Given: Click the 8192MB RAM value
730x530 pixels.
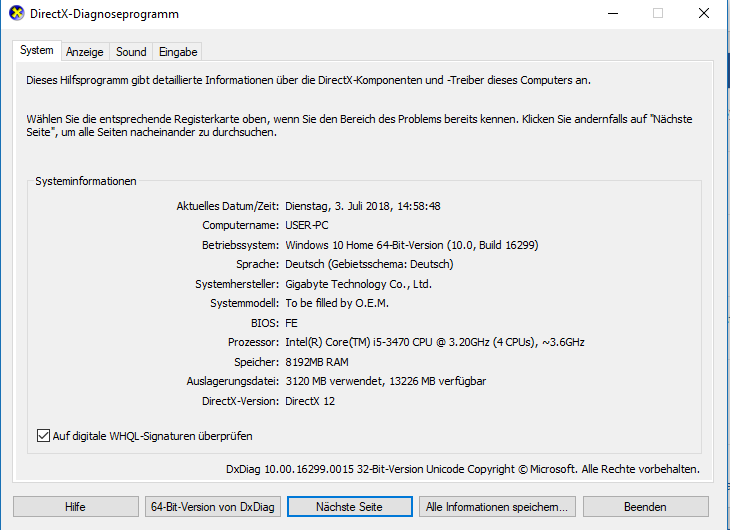Looking at the screenshot, I should 317,362.
